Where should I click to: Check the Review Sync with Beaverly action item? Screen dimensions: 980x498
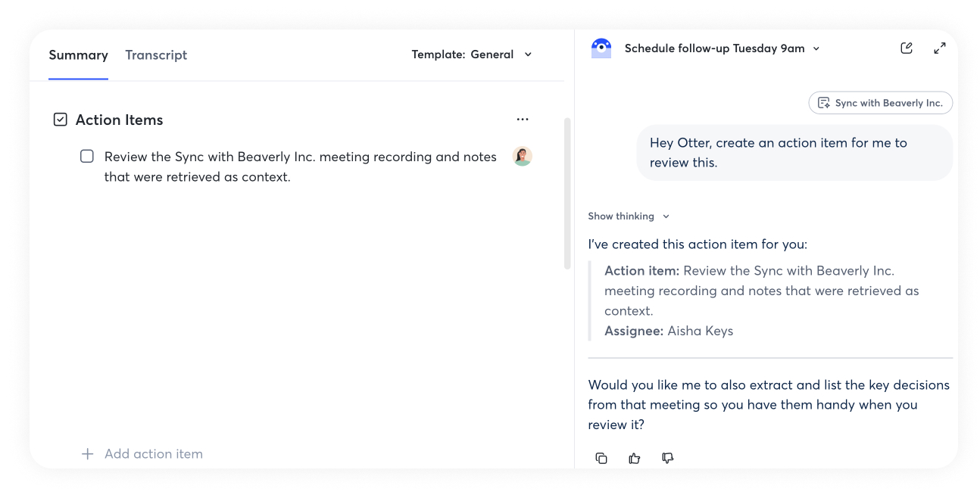coord(87,157)
